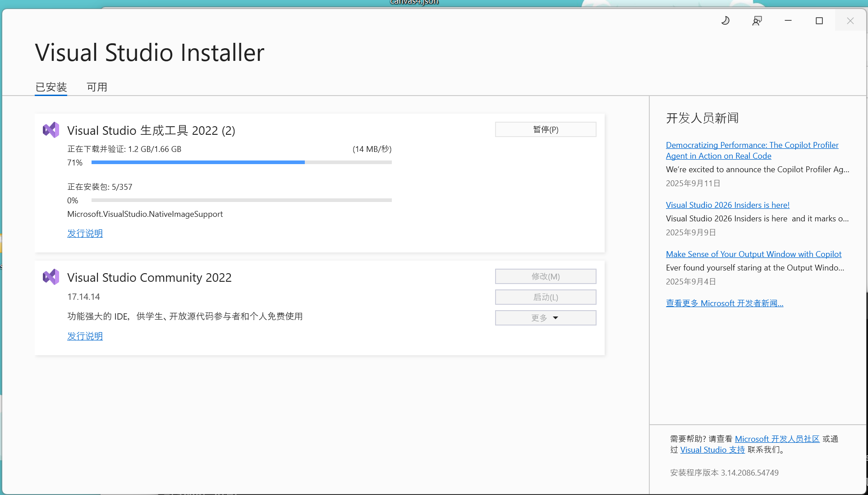Open 发行说明 for Visual Studio Community 2022
The width and height of the screenshot is (868, 495).
(85, 336)
